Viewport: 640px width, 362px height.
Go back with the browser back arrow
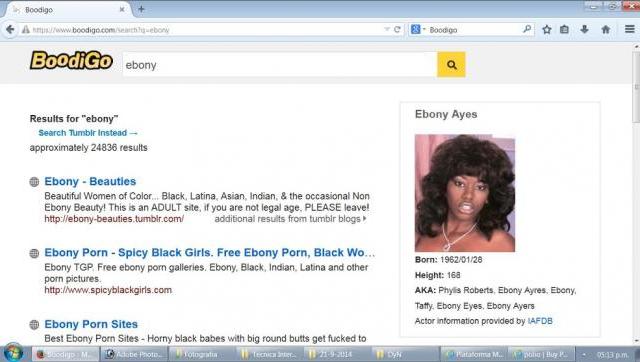pyautogui.click(x=10, y=29)
